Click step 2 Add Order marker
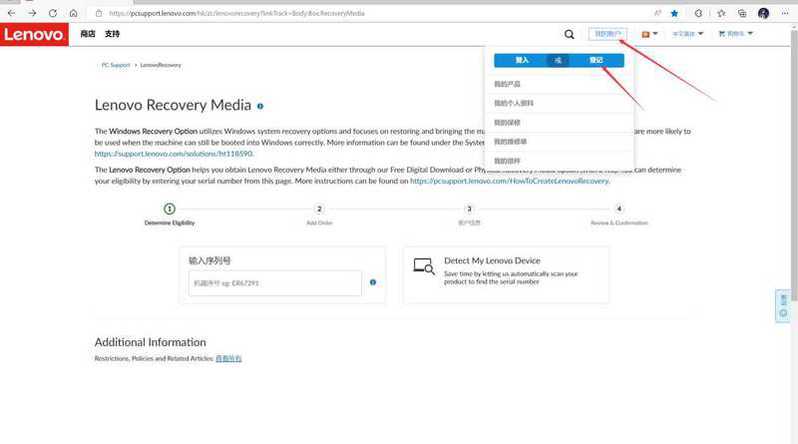 pyautogui.click(x=319, y=209)
